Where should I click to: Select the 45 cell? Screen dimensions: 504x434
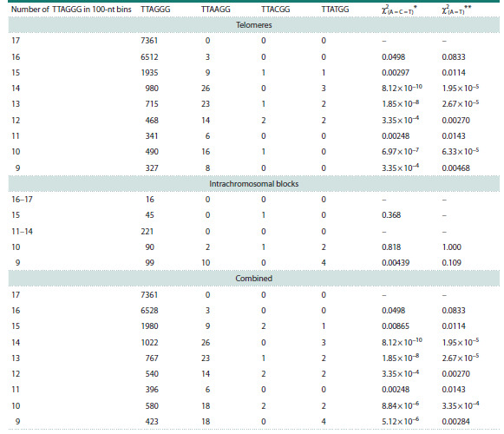pyautogui.click(x=149, y=215)
